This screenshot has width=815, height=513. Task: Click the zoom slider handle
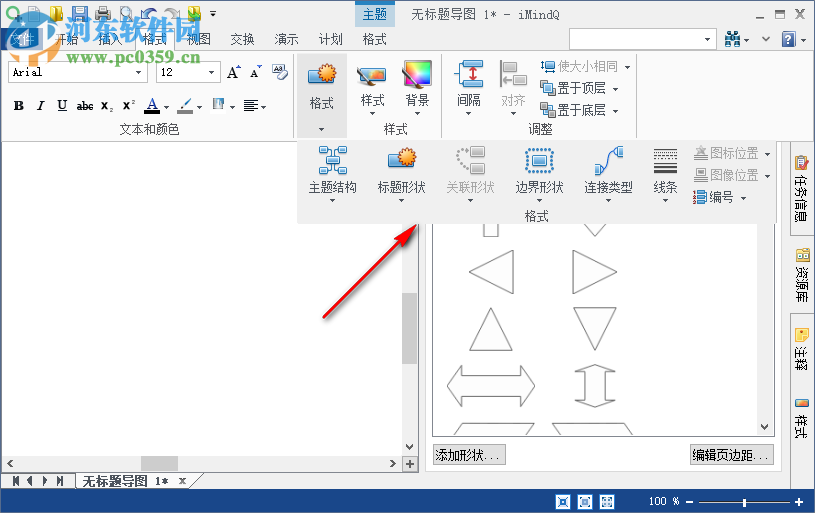744,502
